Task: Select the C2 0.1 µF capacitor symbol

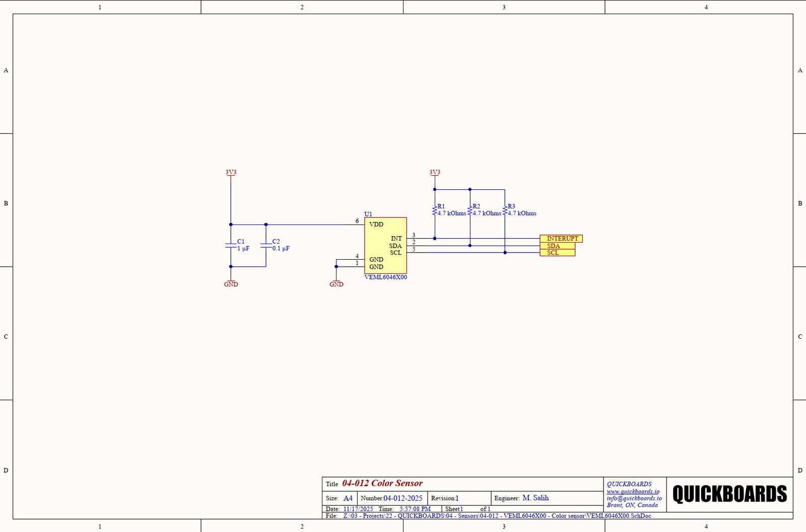Action: pos(266,245)
